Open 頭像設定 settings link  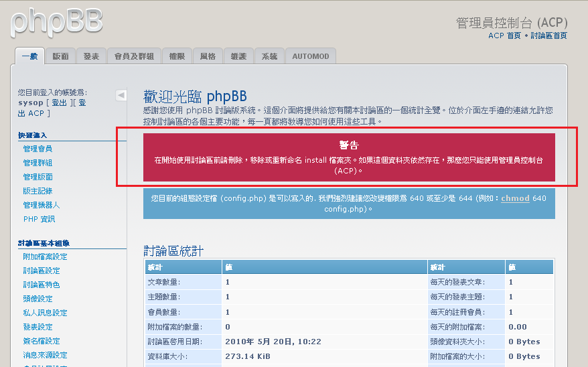(x=38, y=299)
